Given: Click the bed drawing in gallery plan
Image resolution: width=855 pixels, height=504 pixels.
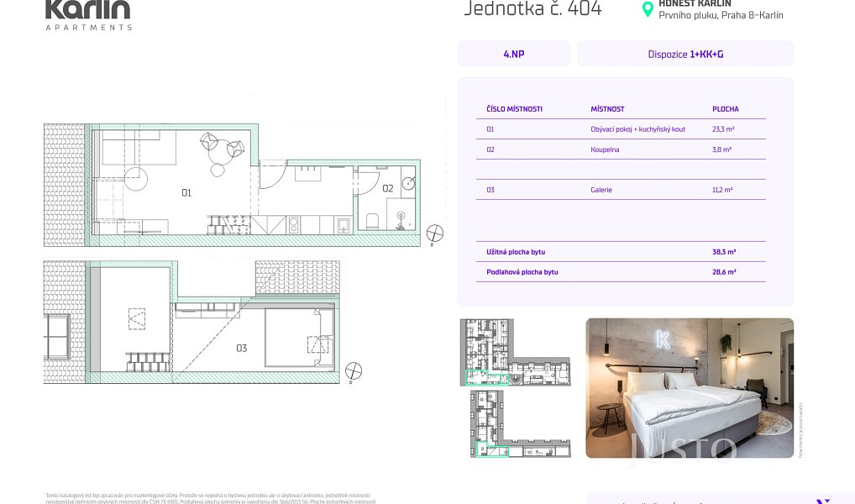Looking at the screenshot, I should pos(299,339).
